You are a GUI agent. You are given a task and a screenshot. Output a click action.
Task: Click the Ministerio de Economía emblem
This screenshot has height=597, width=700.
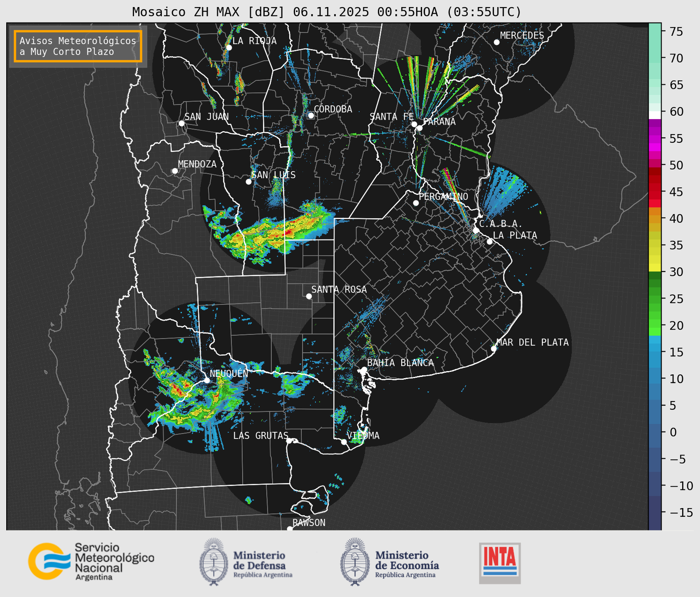[354, 562]
